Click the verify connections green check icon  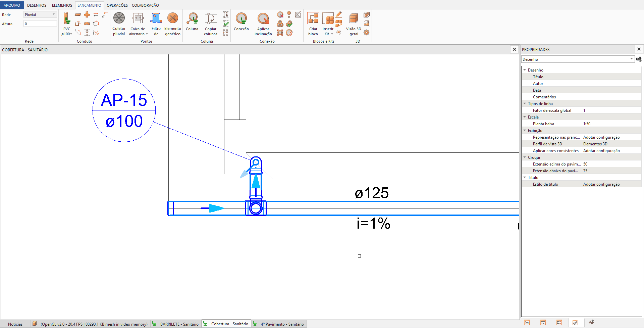289,24
